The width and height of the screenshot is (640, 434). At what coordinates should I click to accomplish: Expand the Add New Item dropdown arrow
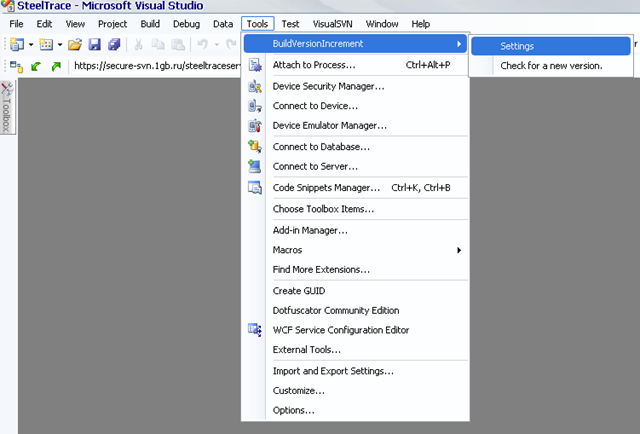click(60, 45)
